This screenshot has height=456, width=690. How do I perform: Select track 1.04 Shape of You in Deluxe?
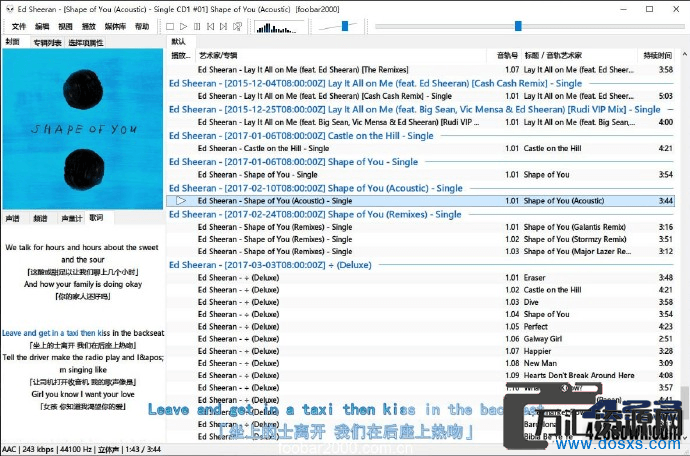pyautogui.click(x=420, y=314)
